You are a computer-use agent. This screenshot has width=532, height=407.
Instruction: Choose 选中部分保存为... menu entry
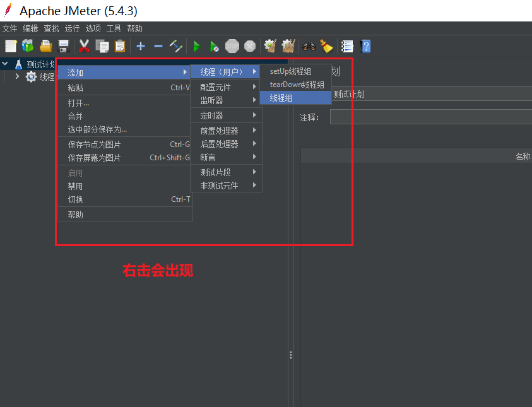coord(124,129)
